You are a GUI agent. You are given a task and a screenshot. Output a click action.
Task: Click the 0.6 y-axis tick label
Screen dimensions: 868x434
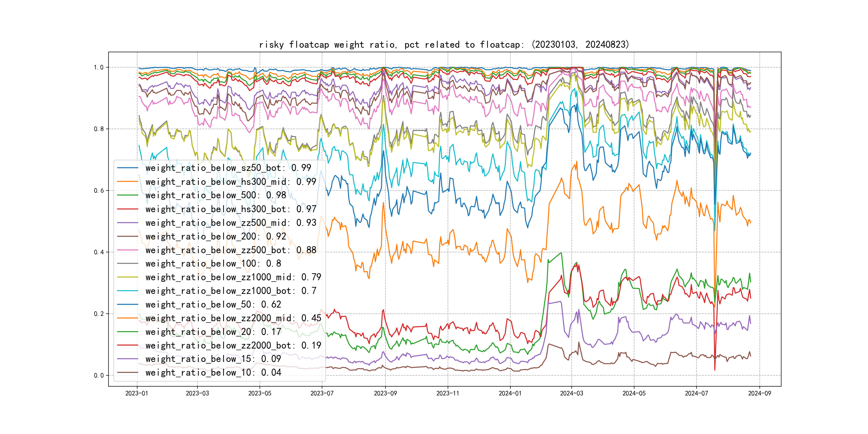tap(99, 190)
